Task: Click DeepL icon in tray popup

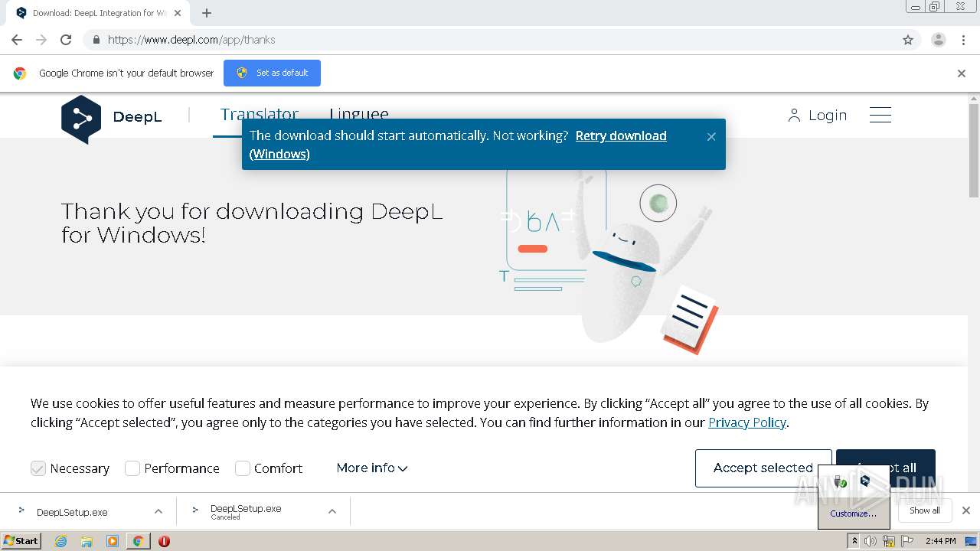Action: (x=865, y=481)
